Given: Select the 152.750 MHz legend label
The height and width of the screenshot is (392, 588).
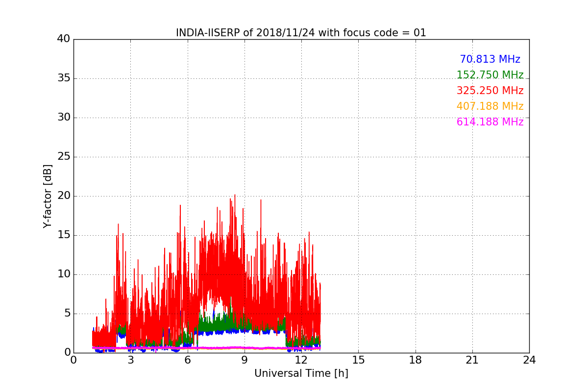Looking at the screenshot, I should click(490, 75).
